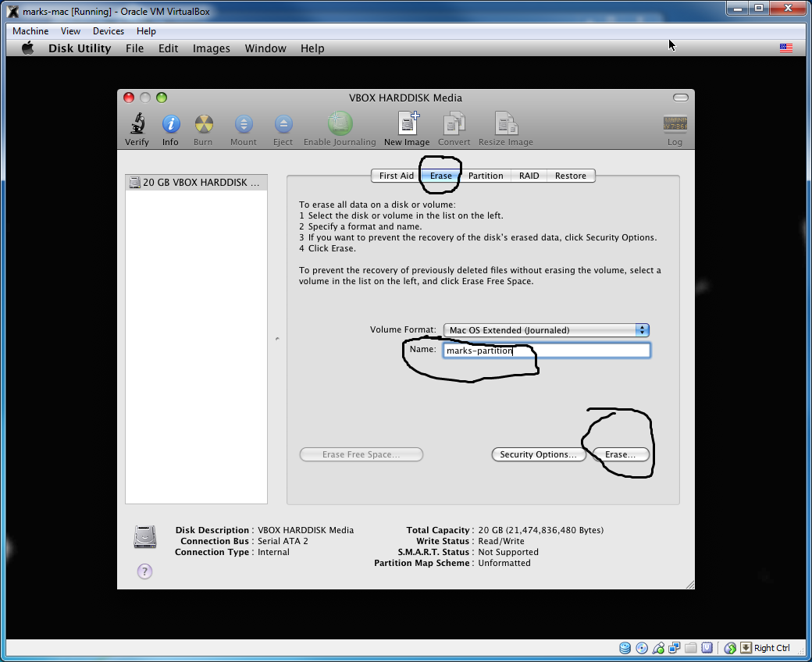Open the VirtualBox View menu
This screenshot has width=812, height=662.
[70, 31]
